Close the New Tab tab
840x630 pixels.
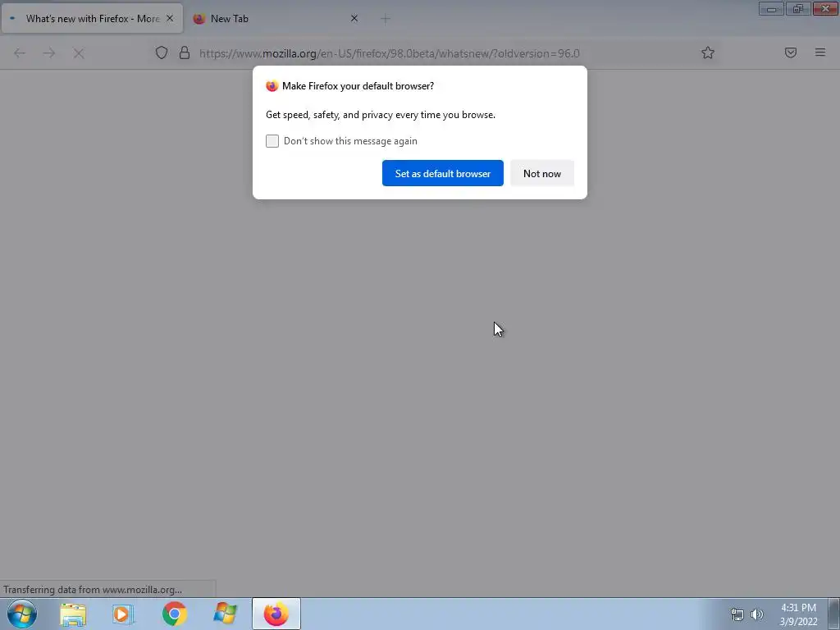[x=354, y=18]
